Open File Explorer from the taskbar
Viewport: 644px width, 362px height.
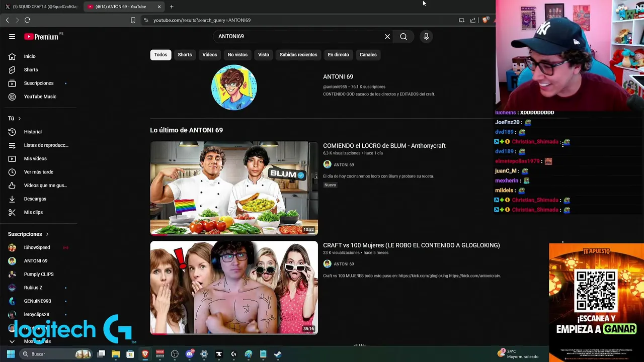tap(116, 354)
